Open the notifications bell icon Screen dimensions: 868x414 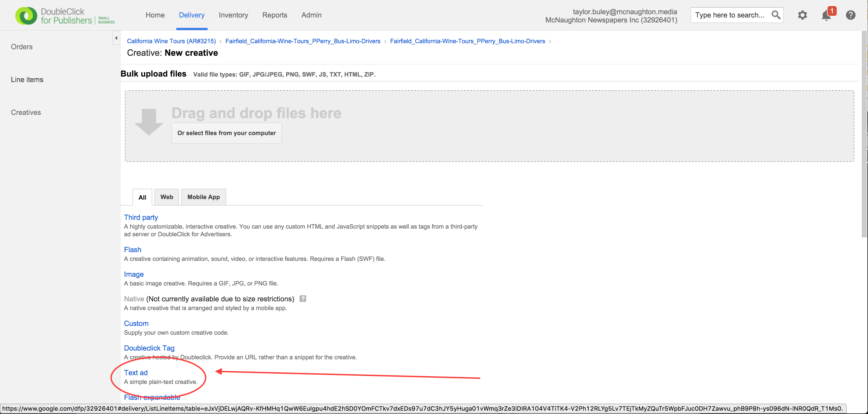coord(826,16)
